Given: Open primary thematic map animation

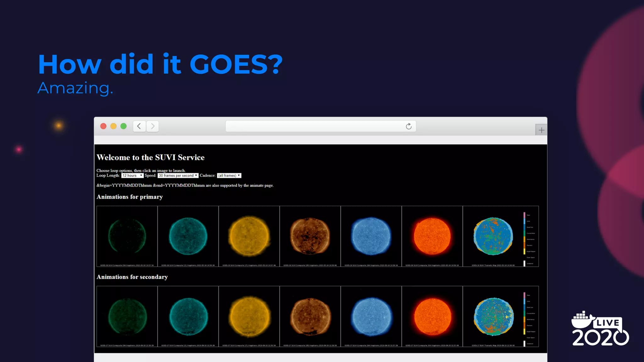Looking at the screenshot, I should (494, 236).
